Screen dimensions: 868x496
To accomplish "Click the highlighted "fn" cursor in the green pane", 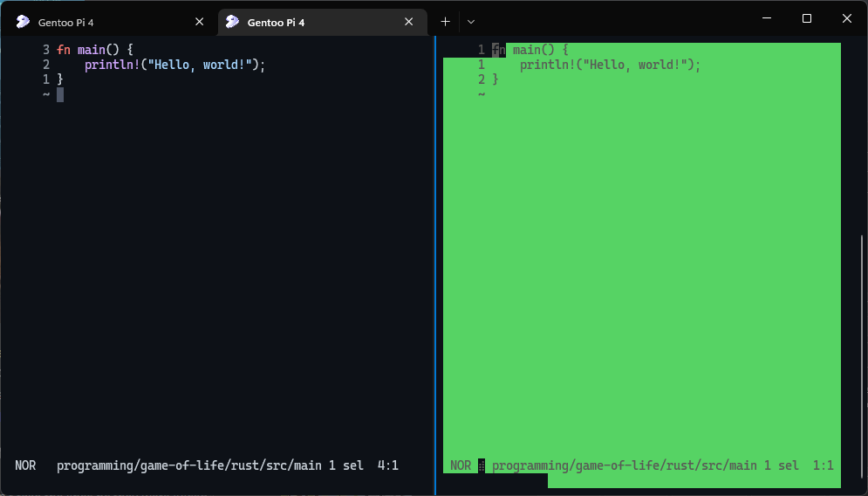I will coord(499,50).
